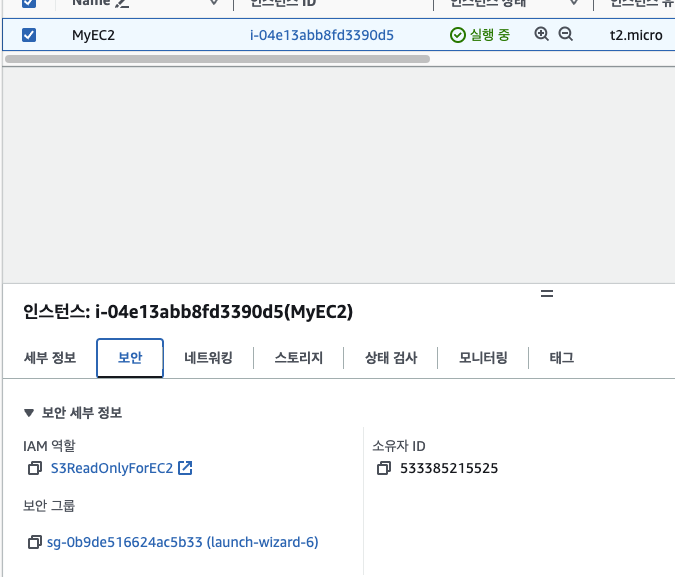
Task: Click the zoom-out filter icon beside 실행 중
Action: coord(565,34)
